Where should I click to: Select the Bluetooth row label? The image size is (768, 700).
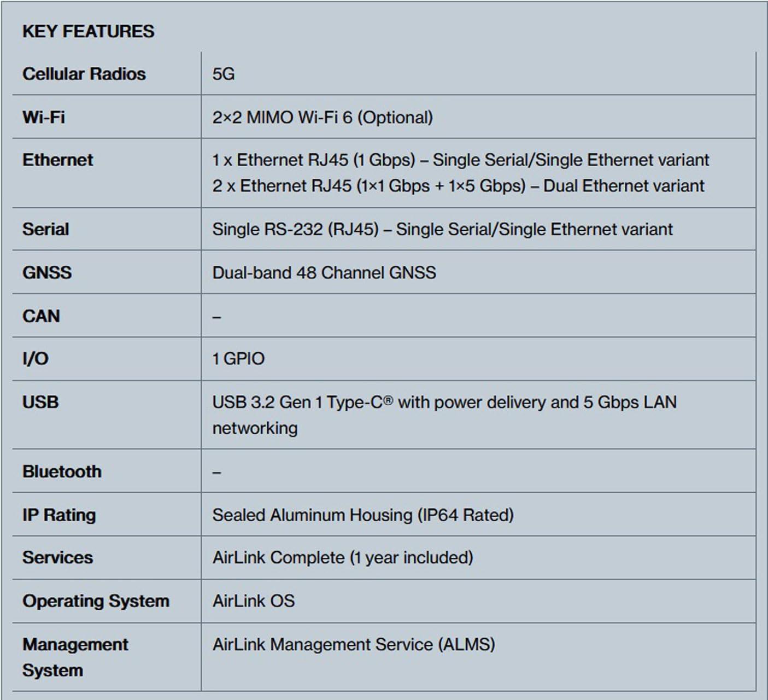pos(62,471)
